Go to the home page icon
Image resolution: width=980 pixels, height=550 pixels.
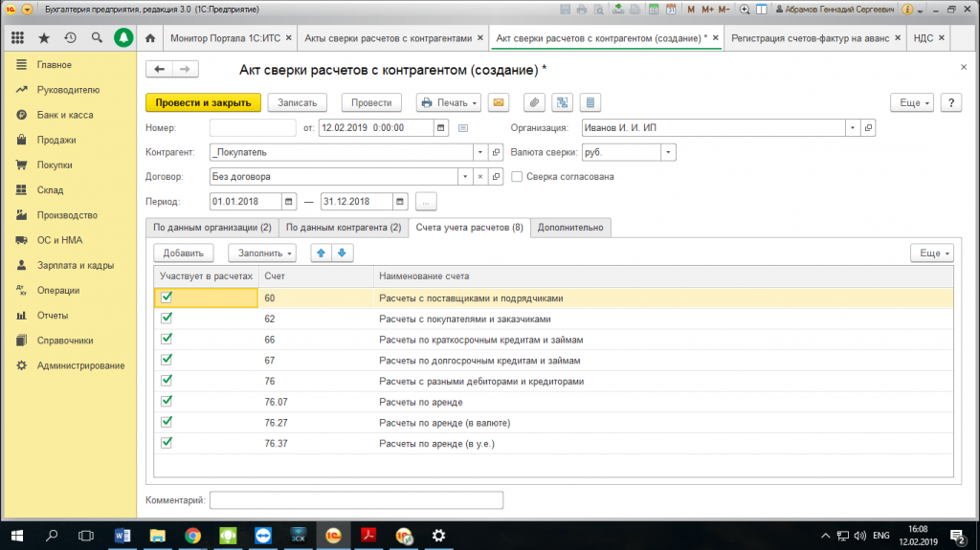click(x=150, y=38)
